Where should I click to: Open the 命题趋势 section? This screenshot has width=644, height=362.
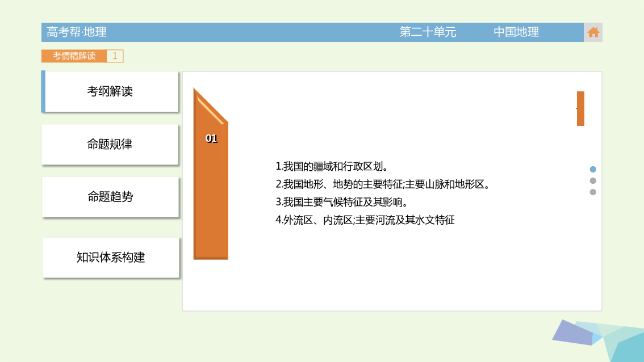click(110, 197)
